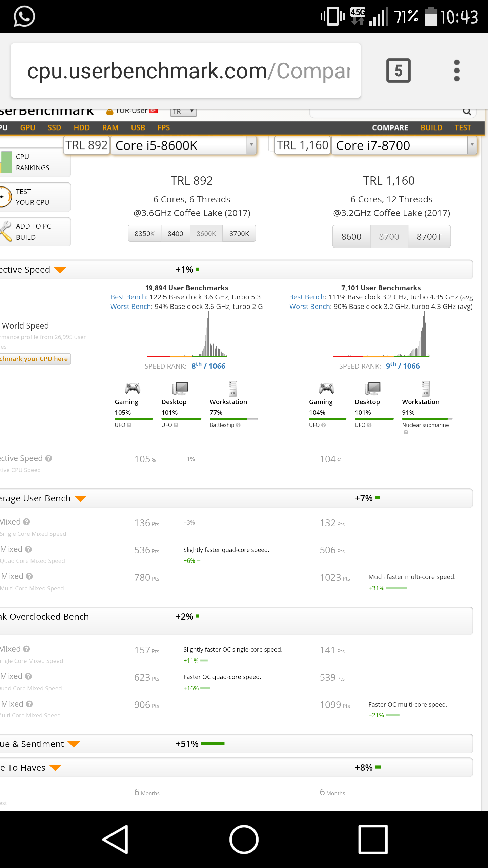
Task: Click Benchmark your CPU here link
Action: pos(35,359)
